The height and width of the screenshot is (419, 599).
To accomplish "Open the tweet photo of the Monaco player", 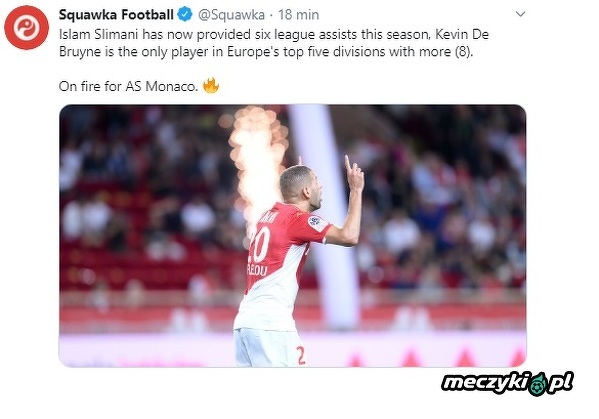I will click(x=293, y=236).
